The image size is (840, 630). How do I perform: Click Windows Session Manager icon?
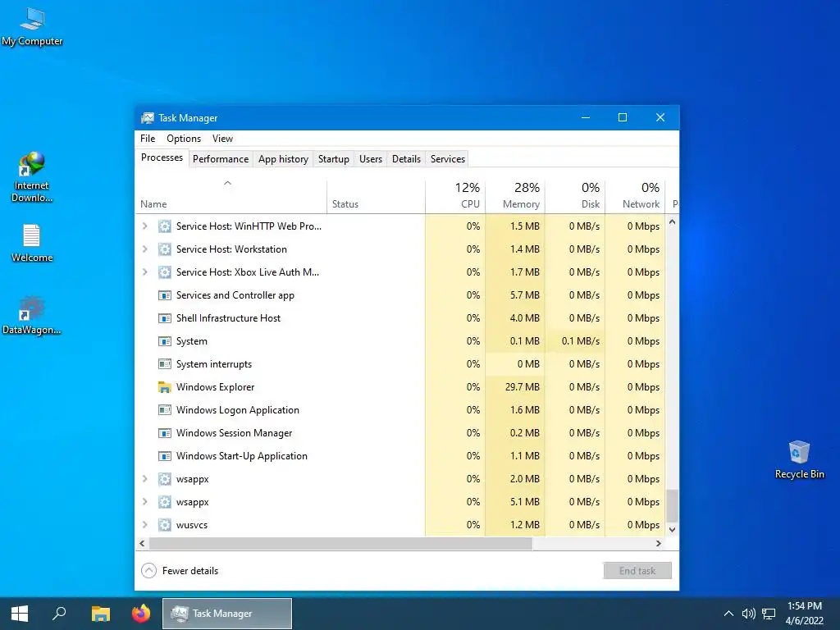[x=164, y=433]
